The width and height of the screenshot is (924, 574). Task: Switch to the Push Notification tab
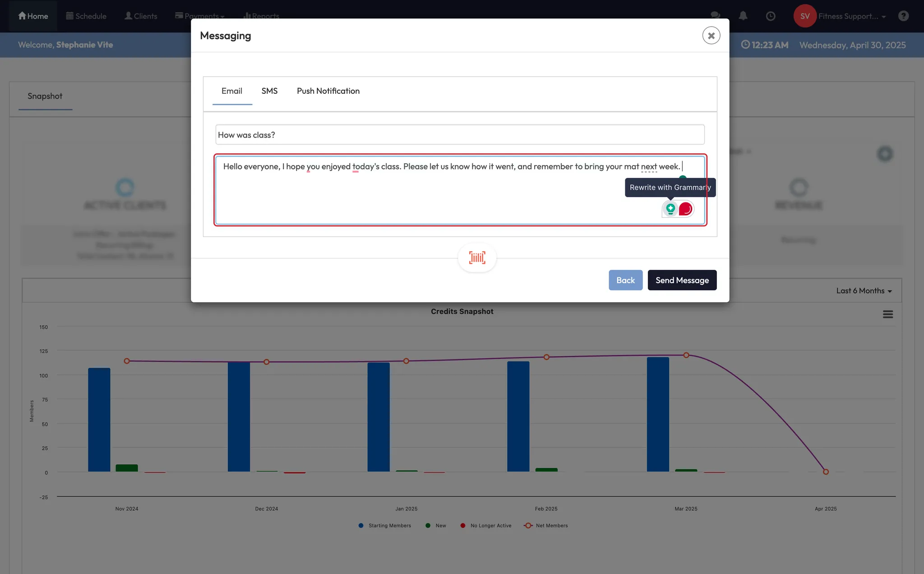click(328, 91)
